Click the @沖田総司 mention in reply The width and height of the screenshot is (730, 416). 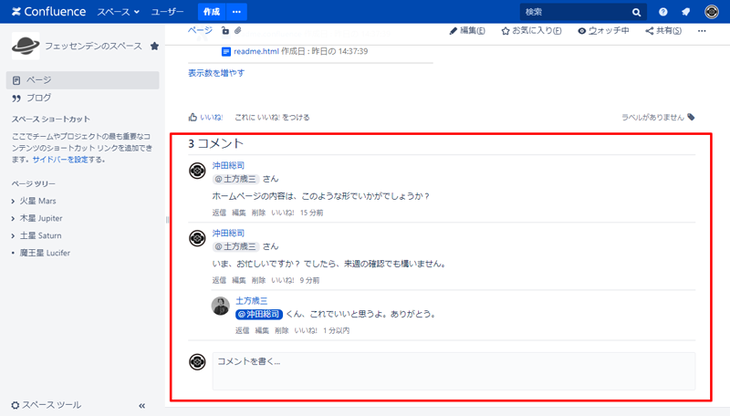pyautogui.click(x=259, y=315)
